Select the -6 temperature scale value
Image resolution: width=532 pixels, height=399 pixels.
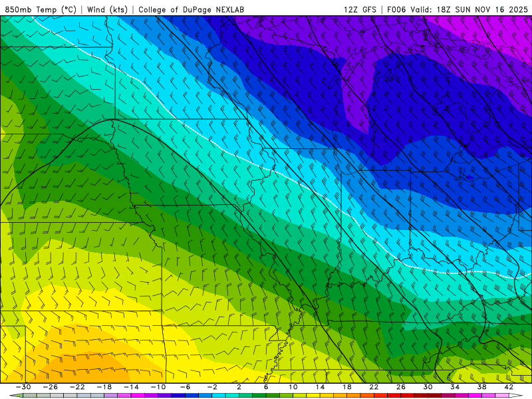(x=185, y=387)
